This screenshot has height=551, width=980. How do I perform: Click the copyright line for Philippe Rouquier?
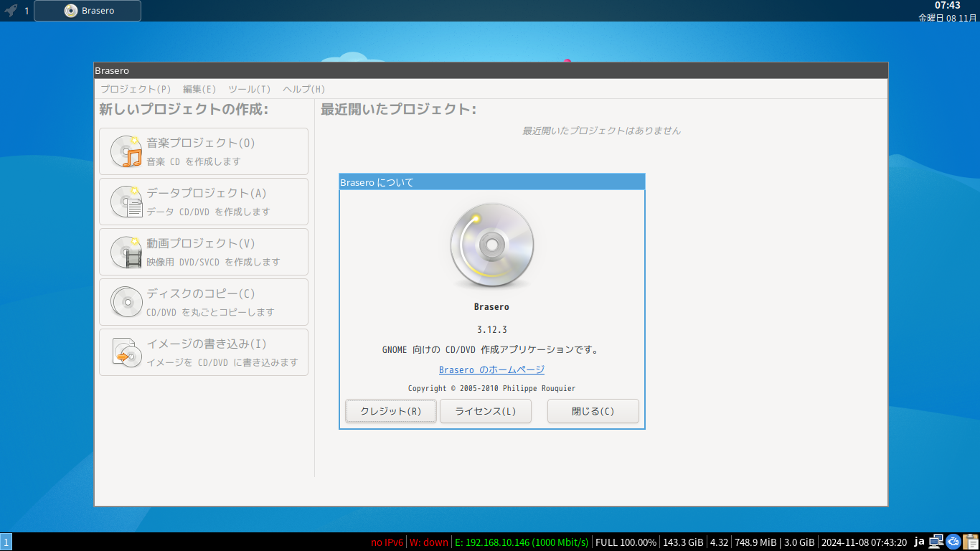492,388
